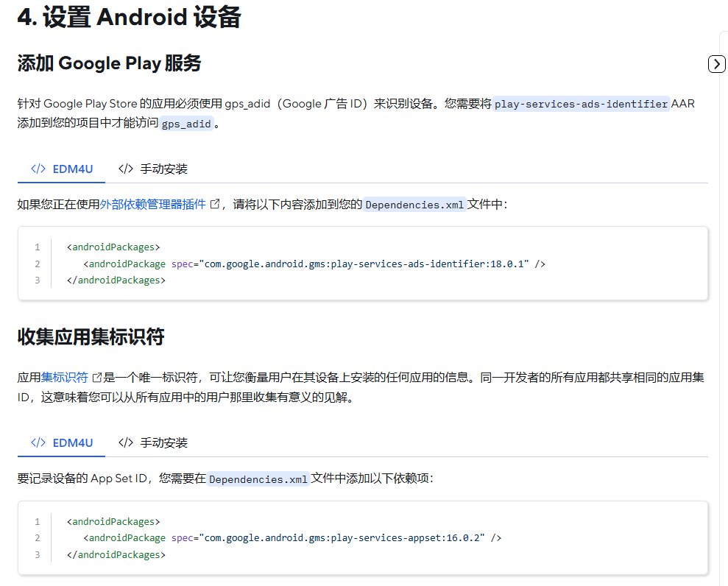Click the heading "4. 设置 Android 设备"

coord(129,17)
